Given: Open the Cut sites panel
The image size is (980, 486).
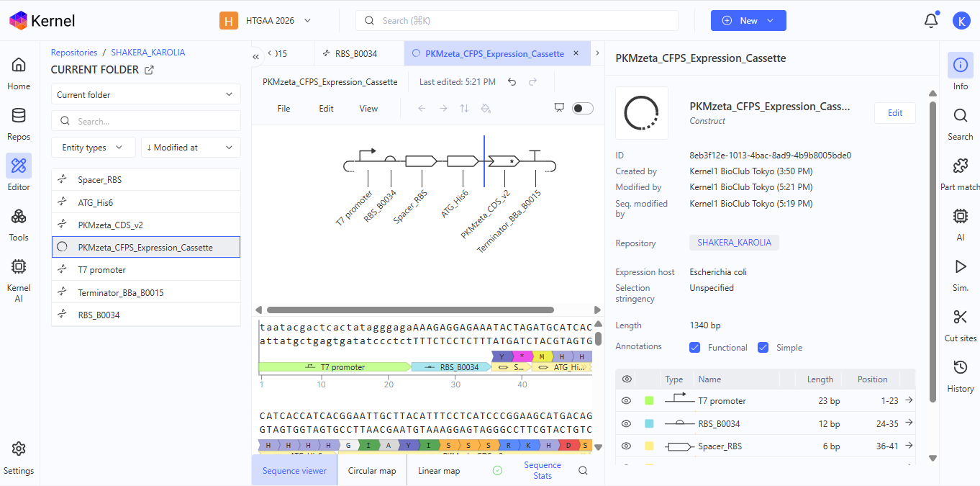Looking at the screenshot, I should point(961,325).
